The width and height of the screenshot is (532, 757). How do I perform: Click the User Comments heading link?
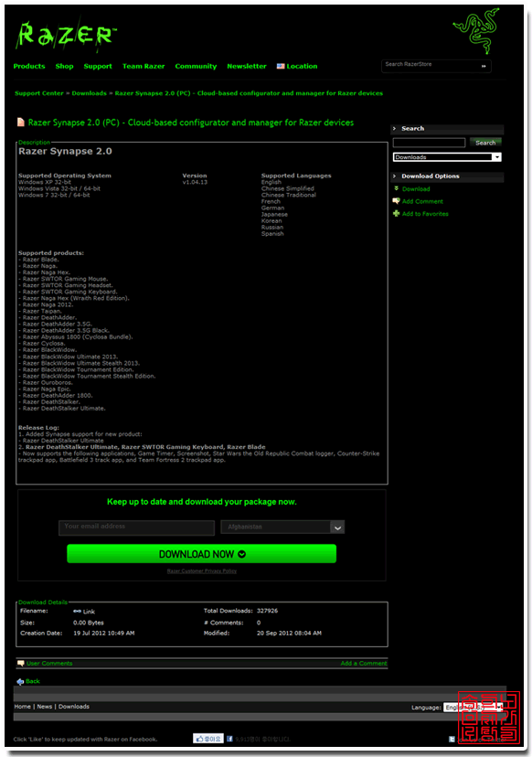pyautogui.click(x=49, y=664)
